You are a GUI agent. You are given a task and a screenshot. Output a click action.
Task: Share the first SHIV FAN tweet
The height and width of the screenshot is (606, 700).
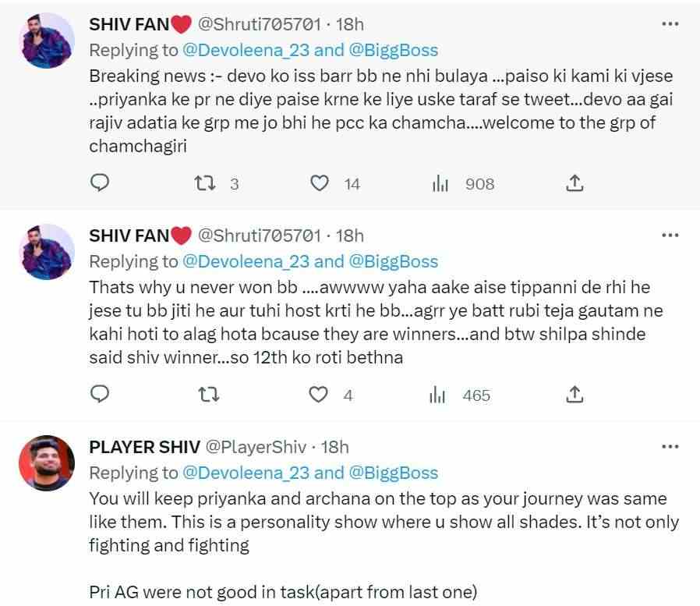[x=574, y=183]
